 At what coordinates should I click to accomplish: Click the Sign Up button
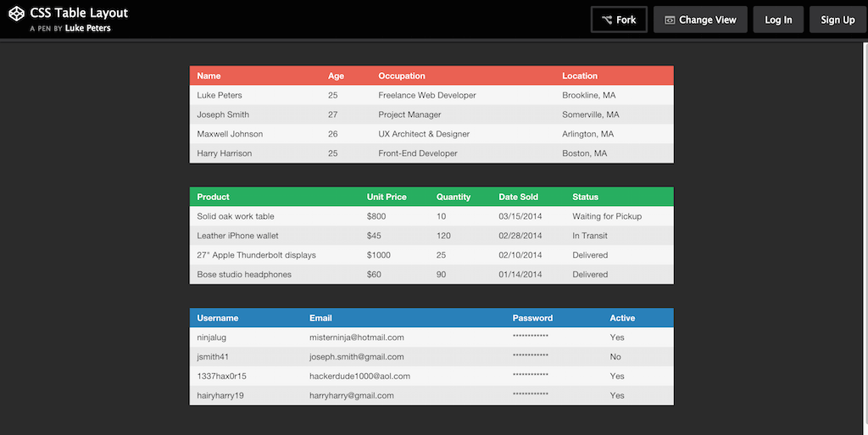[x=837, y=20]
